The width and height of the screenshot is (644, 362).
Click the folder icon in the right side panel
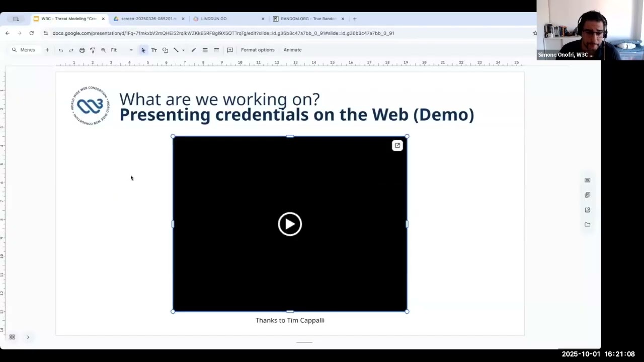pos(587,225)
